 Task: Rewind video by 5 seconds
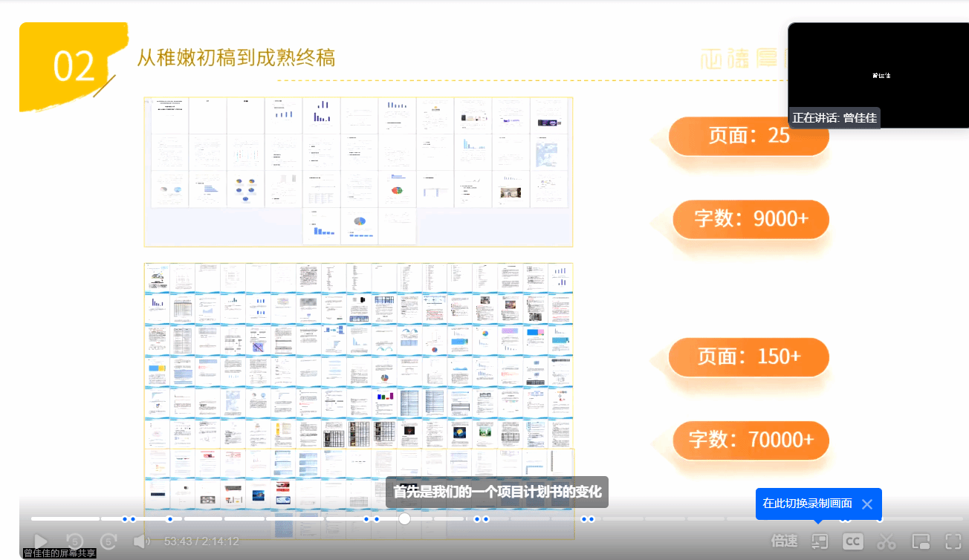tap(75, 541)
